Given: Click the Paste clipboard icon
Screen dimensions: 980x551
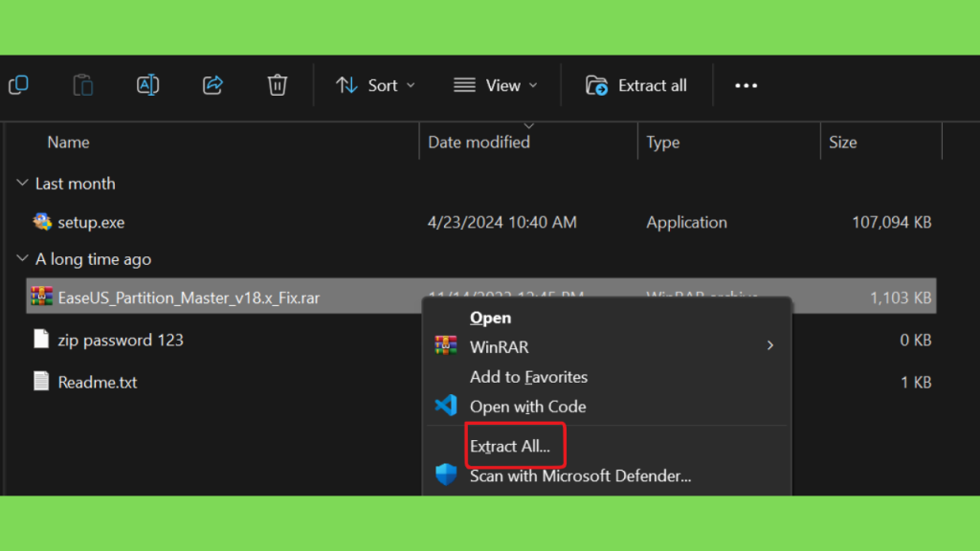Looking at the screenshot, I should [83, 85].
